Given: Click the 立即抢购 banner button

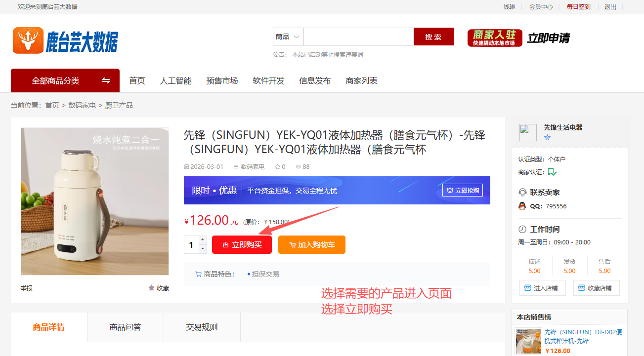Looking at the screenshot, I should pos(463,190).
